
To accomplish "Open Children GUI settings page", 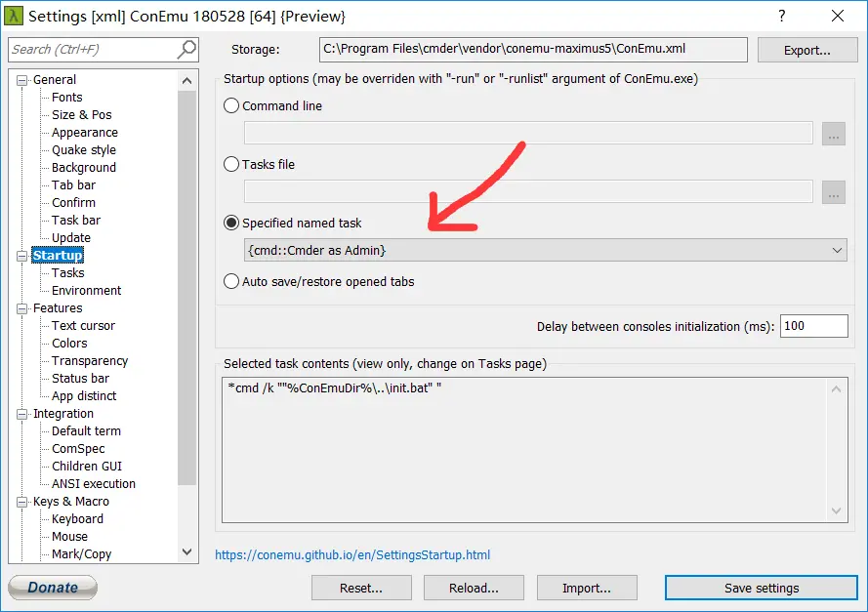I will [87, 467].
